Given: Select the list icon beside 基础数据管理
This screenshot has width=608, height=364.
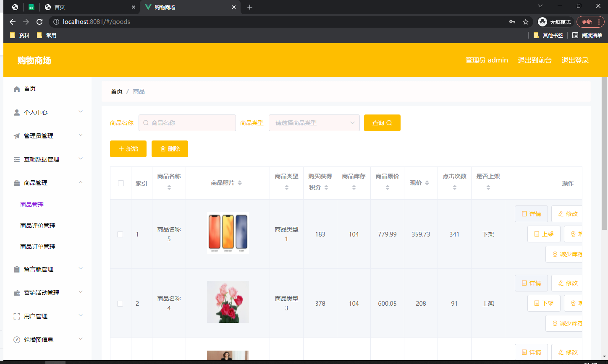Looking at the screenshot, I should pos(16,159).
